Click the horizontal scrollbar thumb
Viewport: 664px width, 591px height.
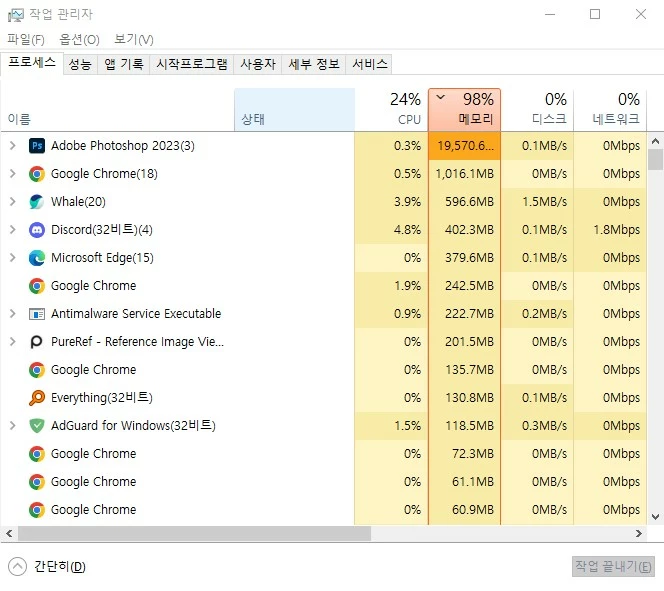click(x=194, y=533)
